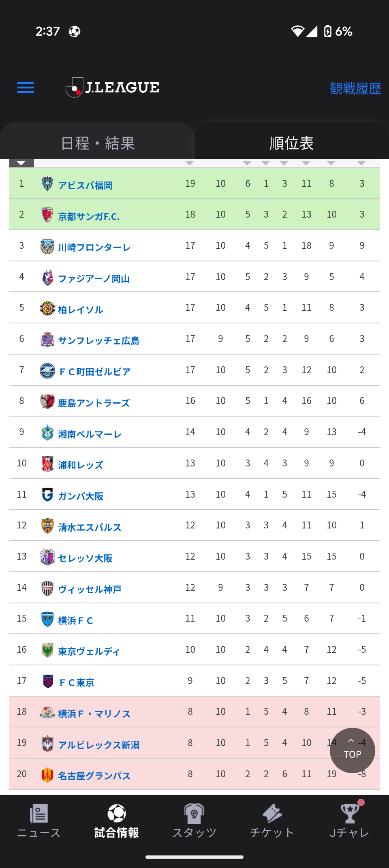Open the hamburger menu
389x868 pixels.
(x=26, y=88)
